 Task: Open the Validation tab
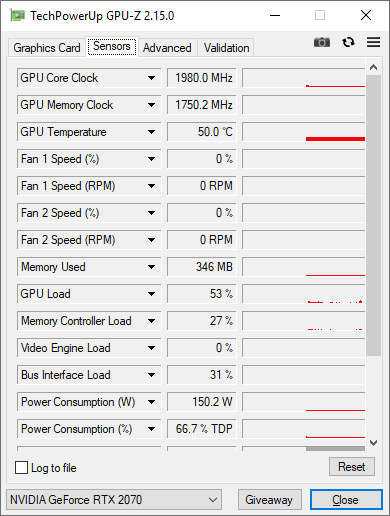click(226, 48)
